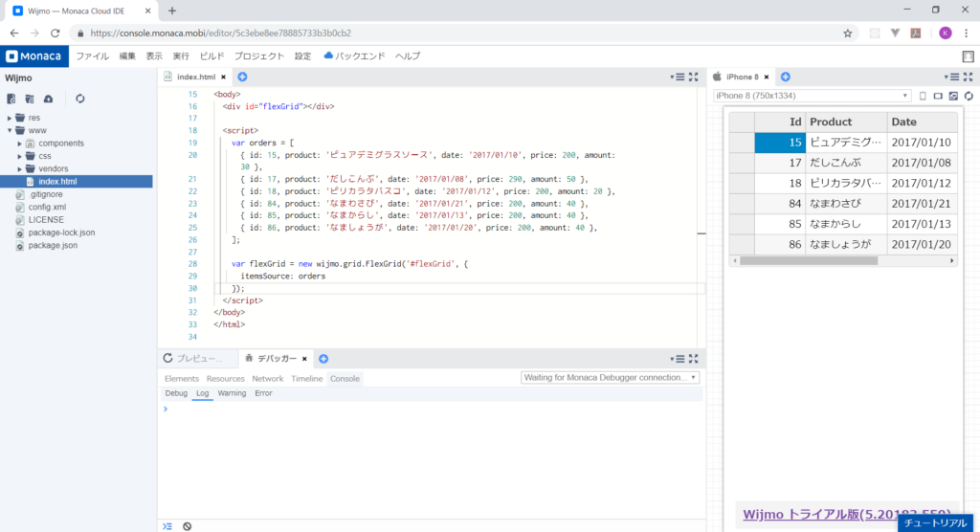Open the プロジェクト menu
Image resolution: width=980 pixels, height=532 pixels.
click(259, 56)
